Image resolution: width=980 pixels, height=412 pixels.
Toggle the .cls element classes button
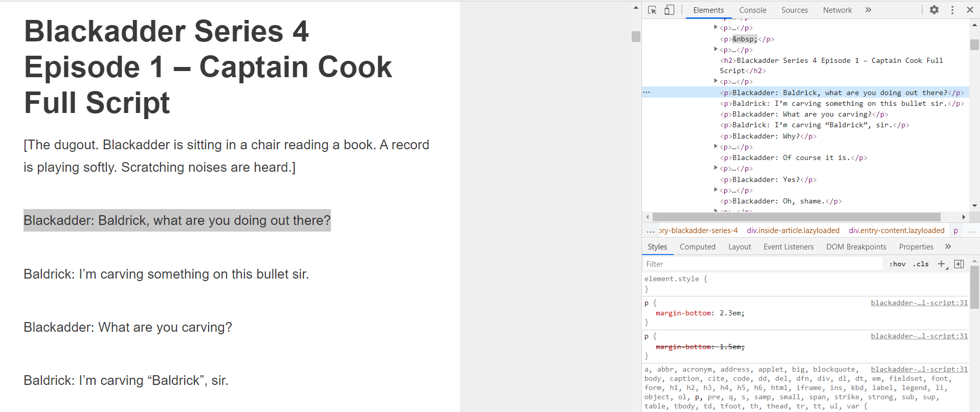(921, 264)
